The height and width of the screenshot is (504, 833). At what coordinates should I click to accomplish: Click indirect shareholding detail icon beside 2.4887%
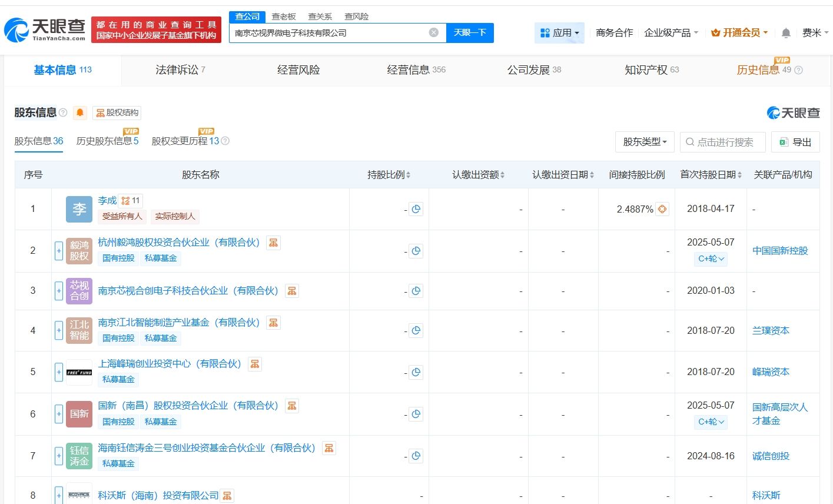[x=662, y=209]
